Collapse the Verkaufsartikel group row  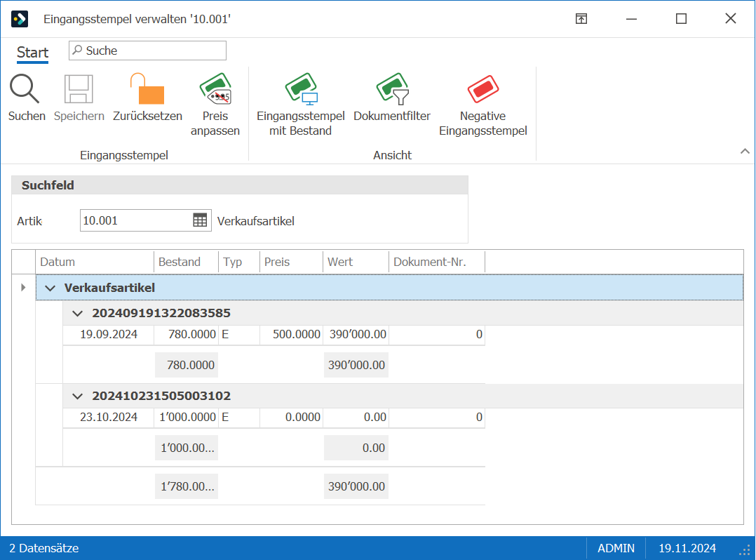pyautogui.click(x=50, y=288)
